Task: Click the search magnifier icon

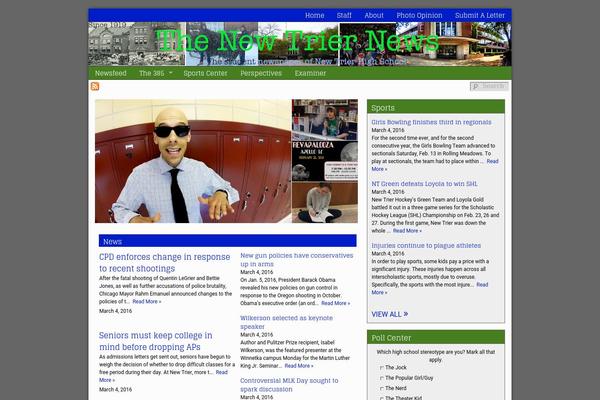Action: click(476, 87)
